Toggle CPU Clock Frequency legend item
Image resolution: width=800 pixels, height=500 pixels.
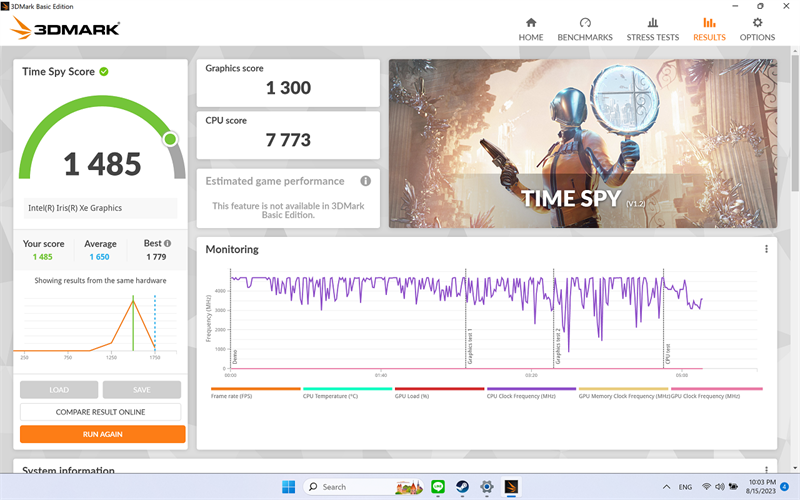tap(531, 392)
